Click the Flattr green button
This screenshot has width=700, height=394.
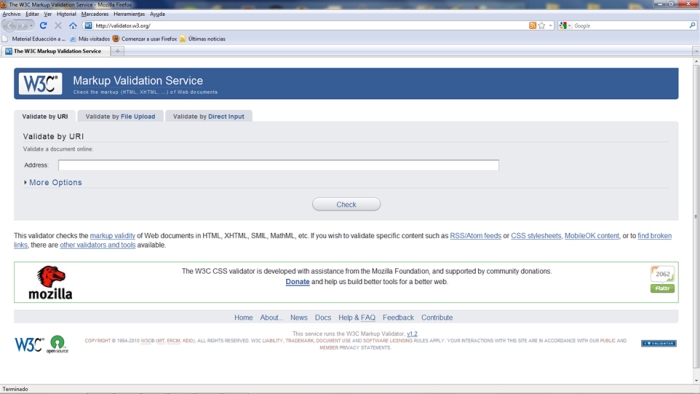pos(662,288)
